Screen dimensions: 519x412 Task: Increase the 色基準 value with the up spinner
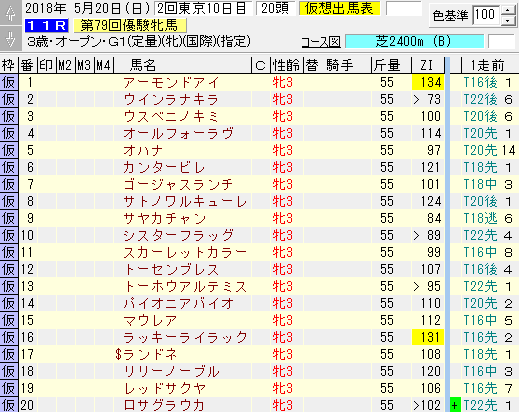pos(507,11)
